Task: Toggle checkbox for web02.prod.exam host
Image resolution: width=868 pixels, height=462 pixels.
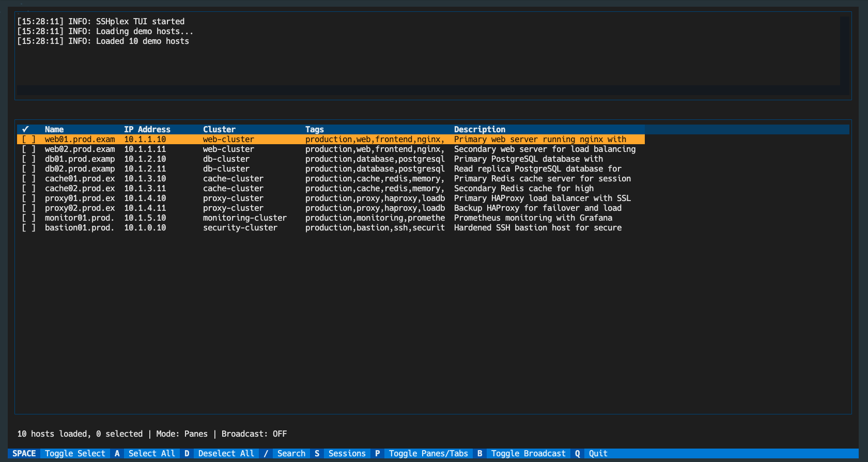Action: click(28, 149)
